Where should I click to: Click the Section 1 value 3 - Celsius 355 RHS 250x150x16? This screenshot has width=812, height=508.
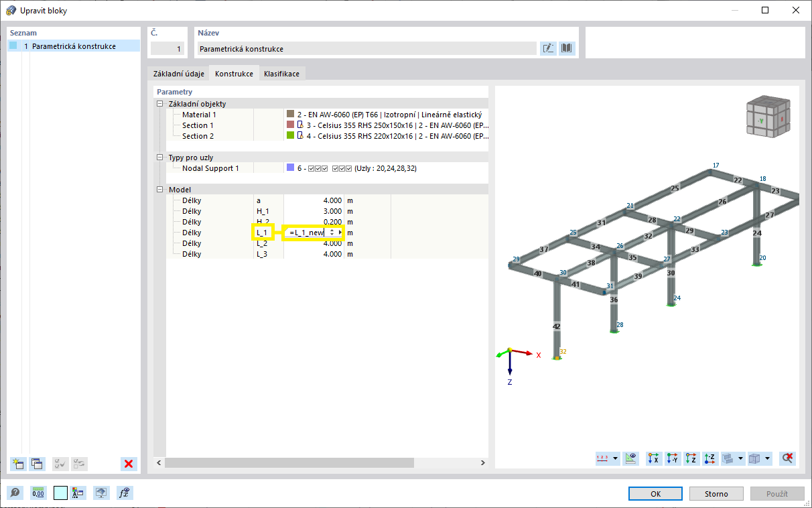pyautogui.click(x=397, y=125)
